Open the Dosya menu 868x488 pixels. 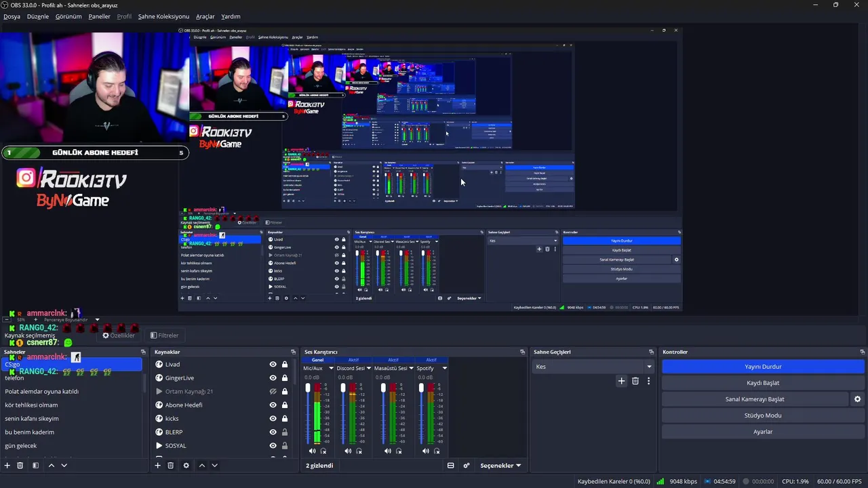pos(12,16)
